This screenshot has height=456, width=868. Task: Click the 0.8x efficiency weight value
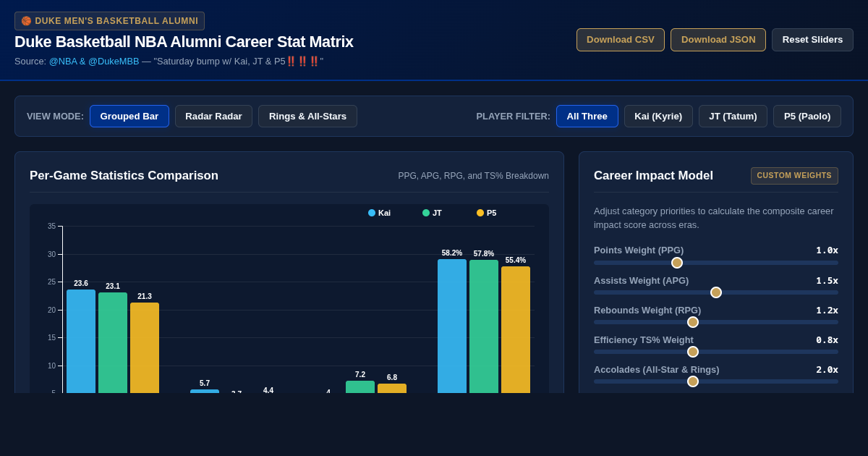827,339
